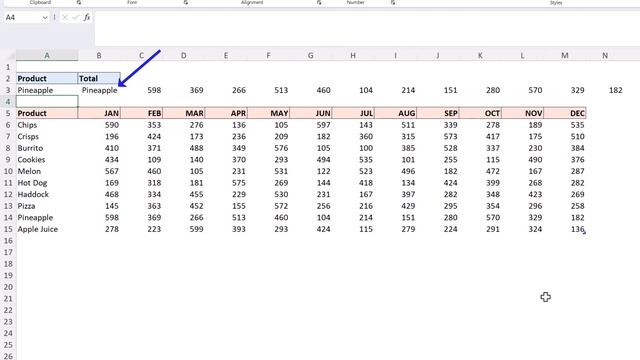Open the Clipboard group dialog launcher
The height and width of the screenshot is (360, 640).
pyautogui.click(x=79, y=2)
